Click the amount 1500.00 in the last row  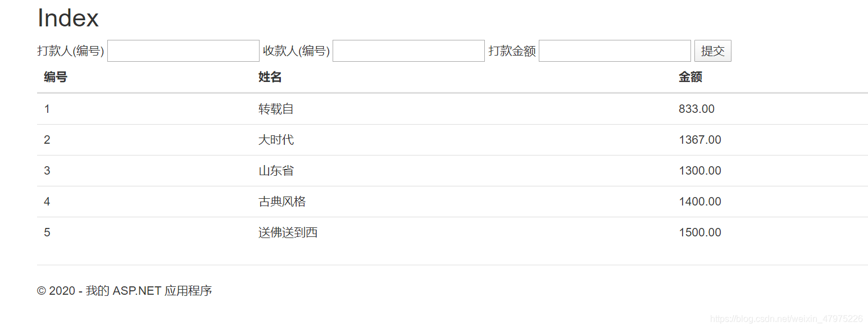700,232
